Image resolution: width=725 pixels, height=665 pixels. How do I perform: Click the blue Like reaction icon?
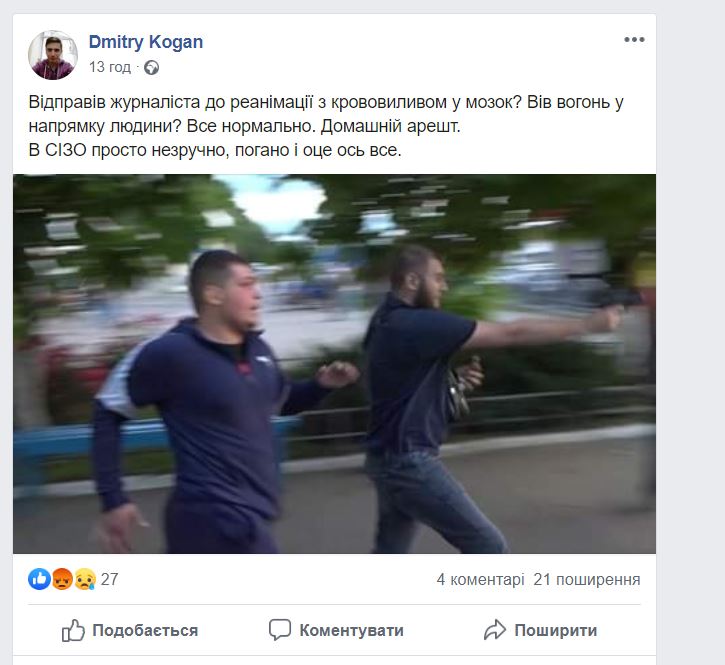point(39,579)
